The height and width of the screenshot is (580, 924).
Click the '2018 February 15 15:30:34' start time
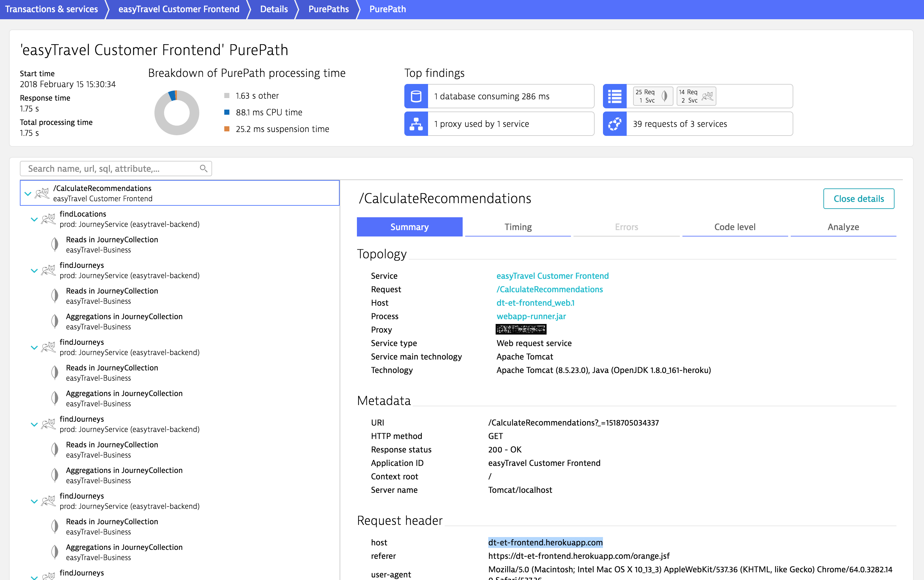click(68, 84)
